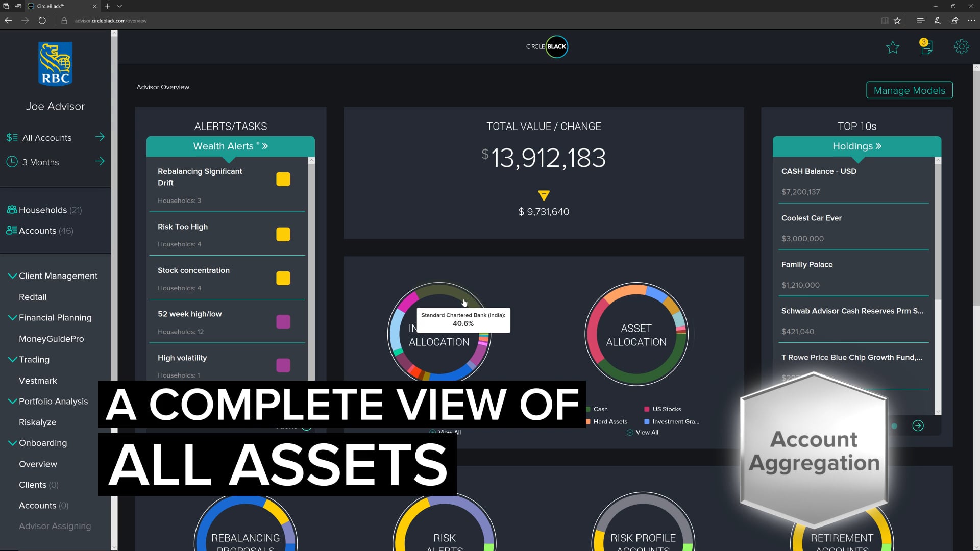Select Stock concentration alert row
Viewport: 980px width, 551px height.
pos(227,278)
